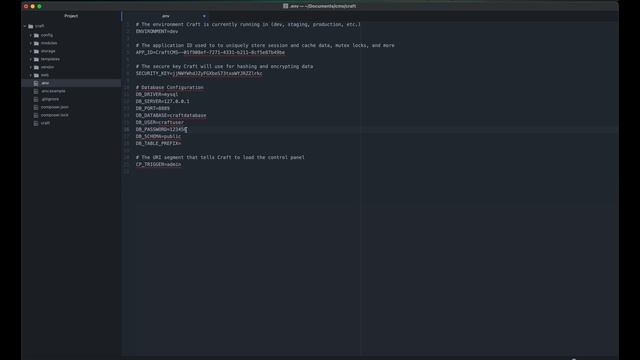Click the comment about the environment Craft runs in
The image size is (640, 360).
pyautogui.click(x=248, y=24)
